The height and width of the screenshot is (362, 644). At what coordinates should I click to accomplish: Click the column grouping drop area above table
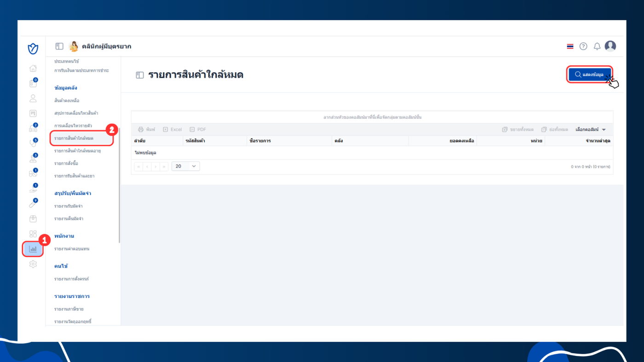[x=372, y=117]
